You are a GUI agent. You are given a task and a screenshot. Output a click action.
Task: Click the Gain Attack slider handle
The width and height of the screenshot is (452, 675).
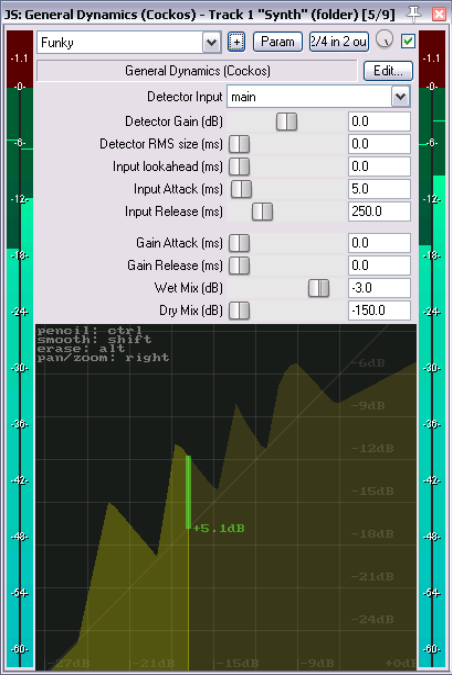[x=239, y=243]
